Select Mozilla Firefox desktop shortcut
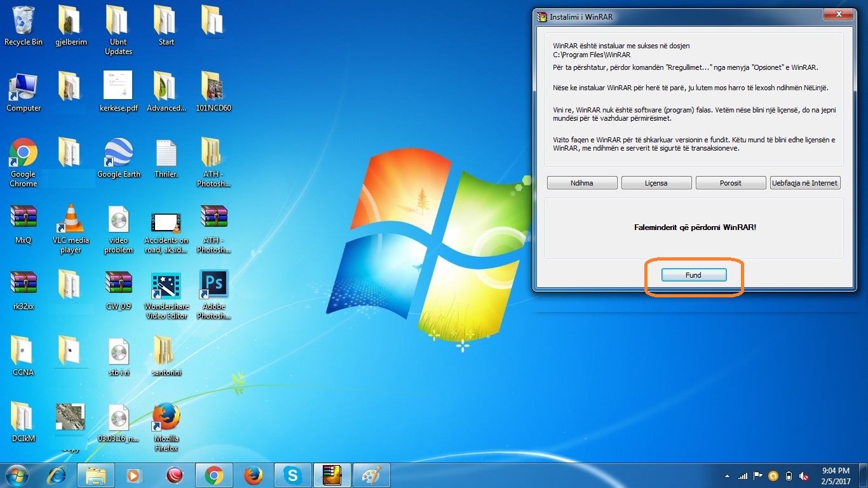The height and width of the screenshot is (488, 868). pos(166,426)
